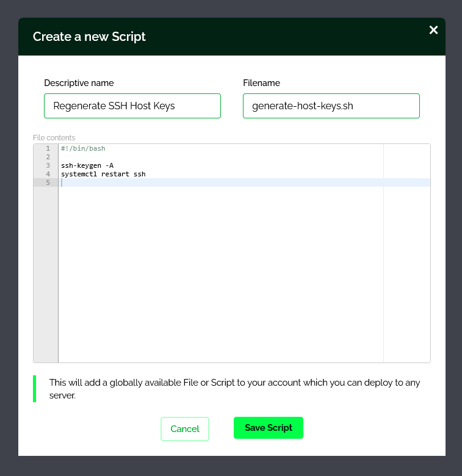Click the 'Filename' label

pos(261,83)
